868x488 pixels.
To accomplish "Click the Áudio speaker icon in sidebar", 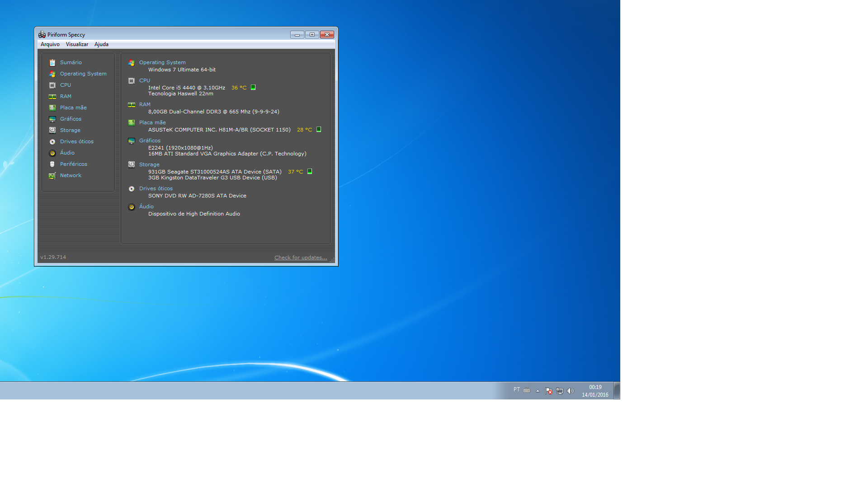I will (52, 153).
